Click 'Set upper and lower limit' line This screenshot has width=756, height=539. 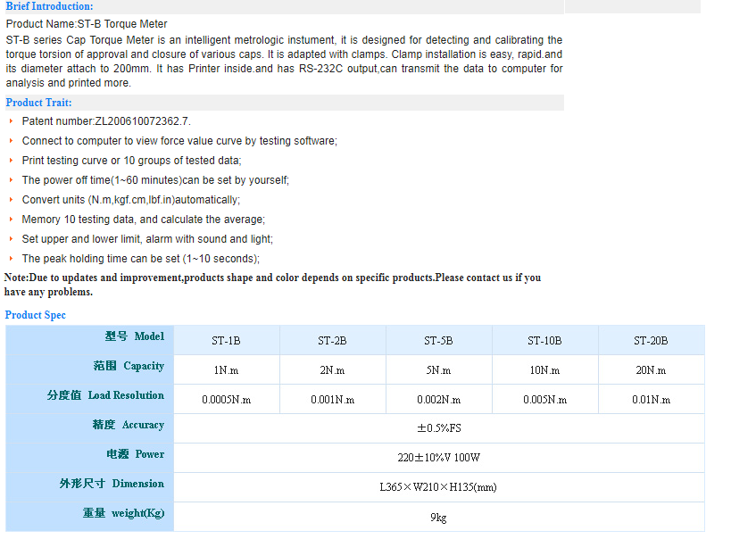(x=147, y=239)
